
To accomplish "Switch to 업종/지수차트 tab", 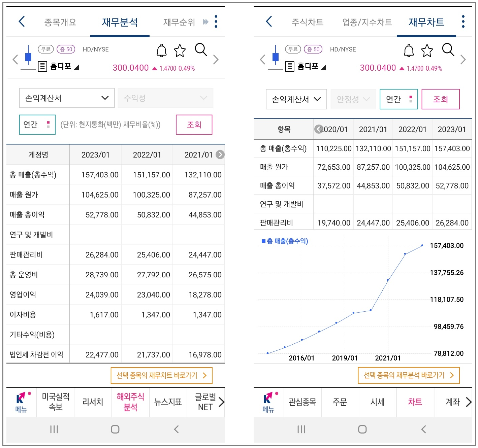I will (x=367, y=22).
